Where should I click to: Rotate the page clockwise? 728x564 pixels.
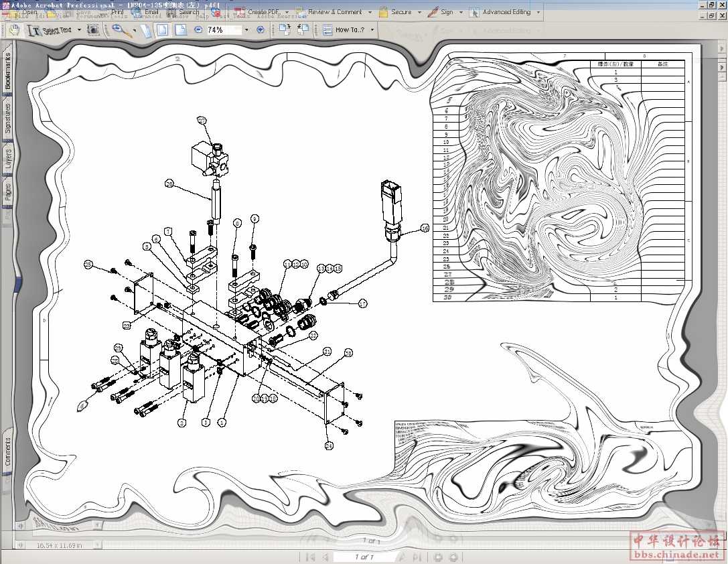(x=285, y=29)
